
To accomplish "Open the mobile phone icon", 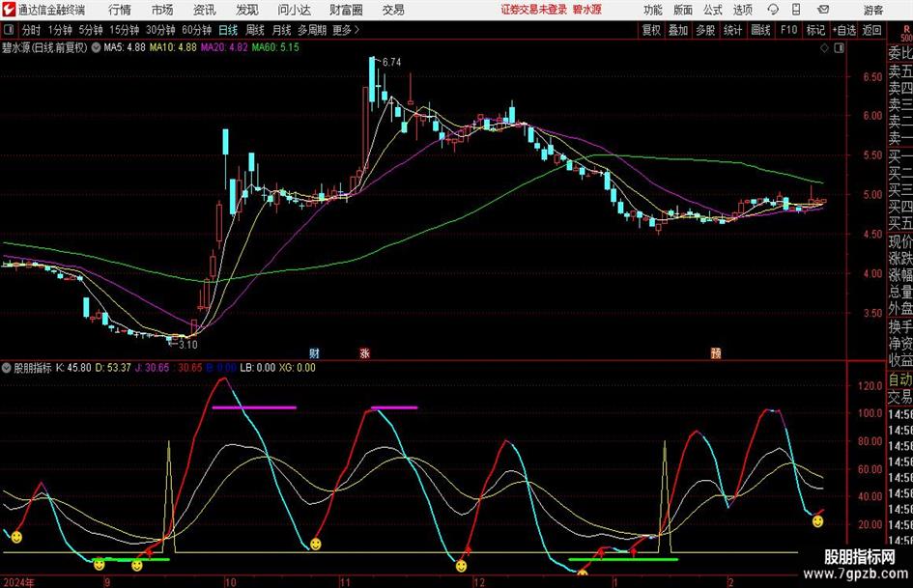I will click(796, 10).
